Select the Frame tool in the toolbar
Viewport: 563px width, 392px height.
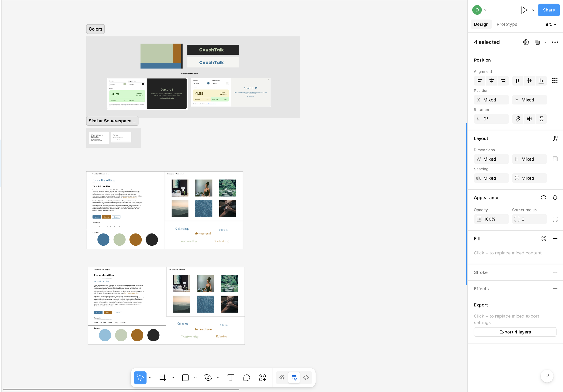[x=163, y=378]
